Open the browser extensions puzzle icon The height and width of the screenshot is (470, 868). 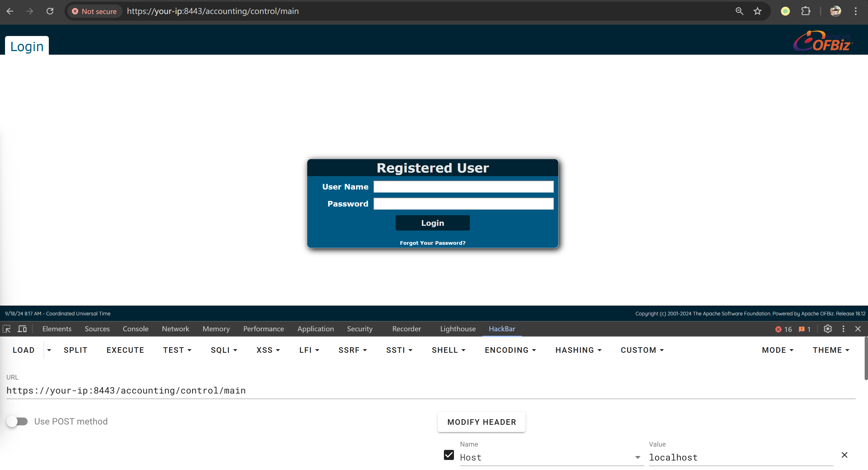(805, 11)
